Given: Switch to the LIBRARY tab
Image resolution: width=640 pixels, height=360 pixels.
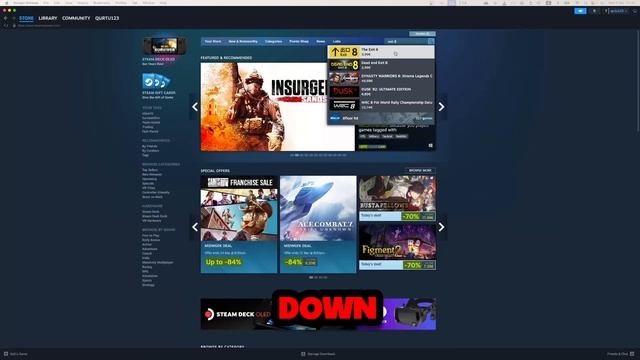Looking at the screenshot, I should point(48,18).
